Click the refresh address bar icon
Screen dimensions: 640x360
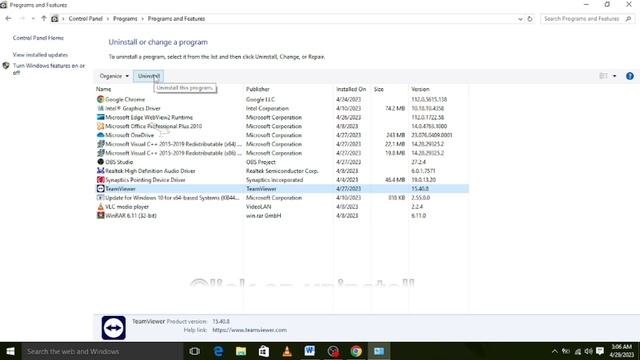[530, 19]
